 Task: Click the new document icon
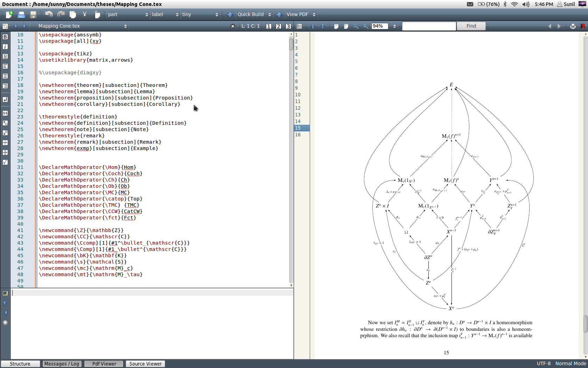tap(9, 14)
